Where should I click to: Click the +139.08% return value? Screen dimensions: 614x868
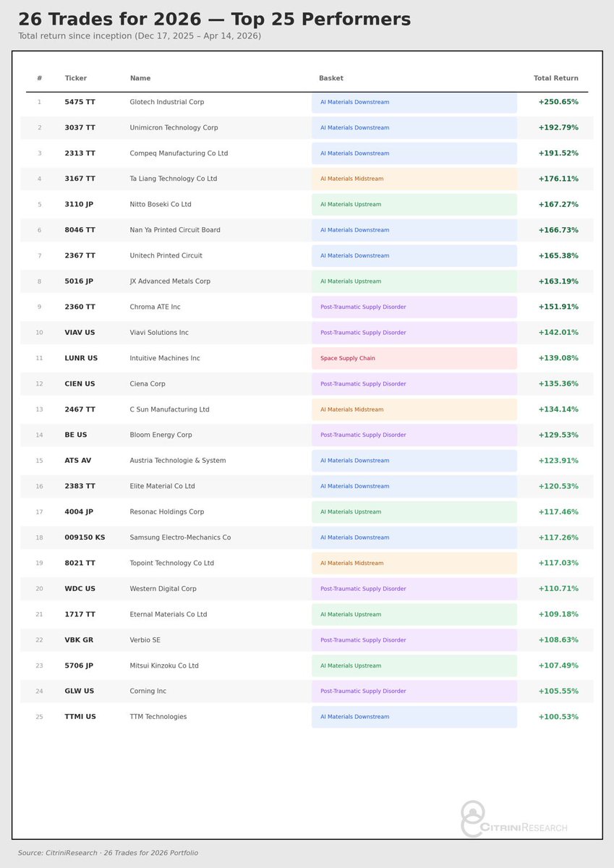(558, 358)
